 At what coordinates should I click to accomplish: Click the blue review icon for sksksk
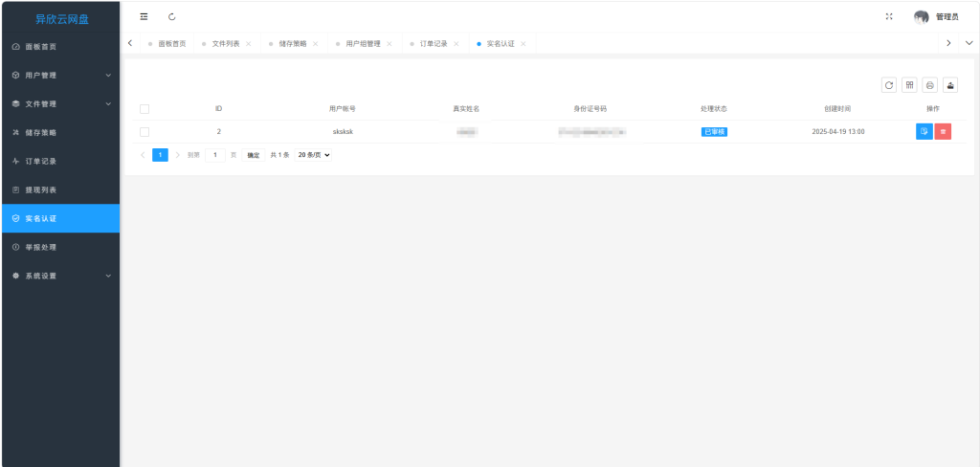(924, 131)
